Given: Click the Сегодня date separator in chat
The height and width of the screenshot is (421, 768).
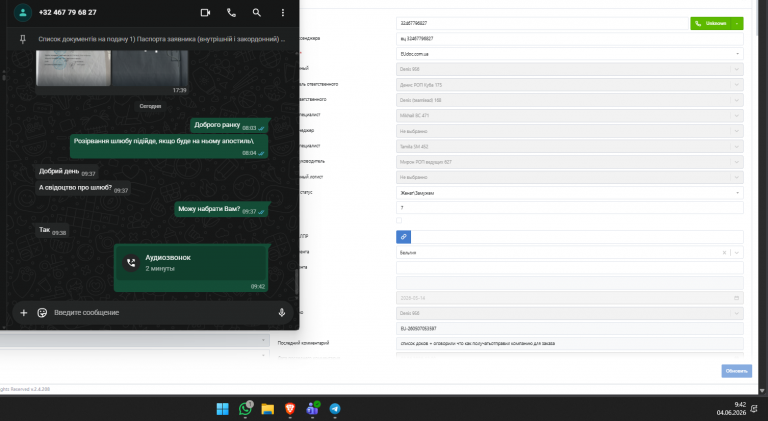Looking at the screenshot, I should click(150, 106).
